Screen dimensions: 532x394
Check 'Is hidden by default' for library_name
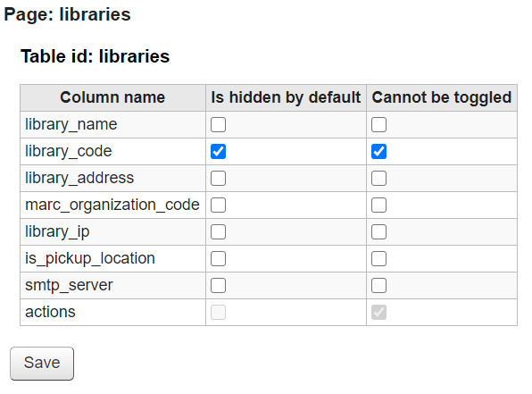[218, 125]
